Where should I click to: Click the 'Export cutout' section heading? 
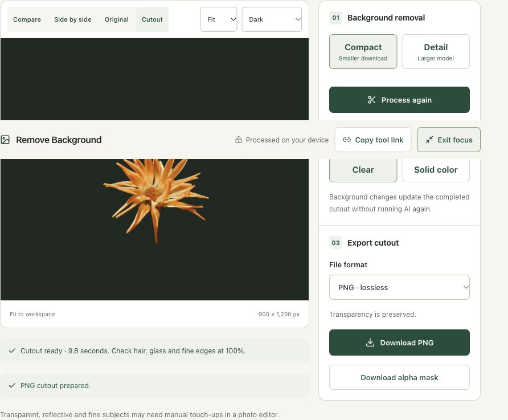pos(373,243)
